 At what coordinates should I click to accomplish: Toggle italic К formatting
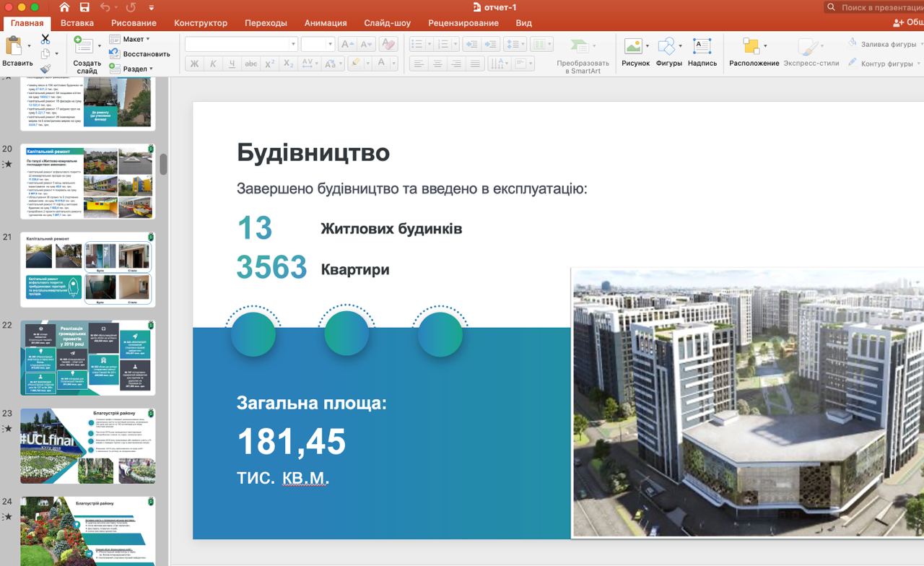point(213,64)
